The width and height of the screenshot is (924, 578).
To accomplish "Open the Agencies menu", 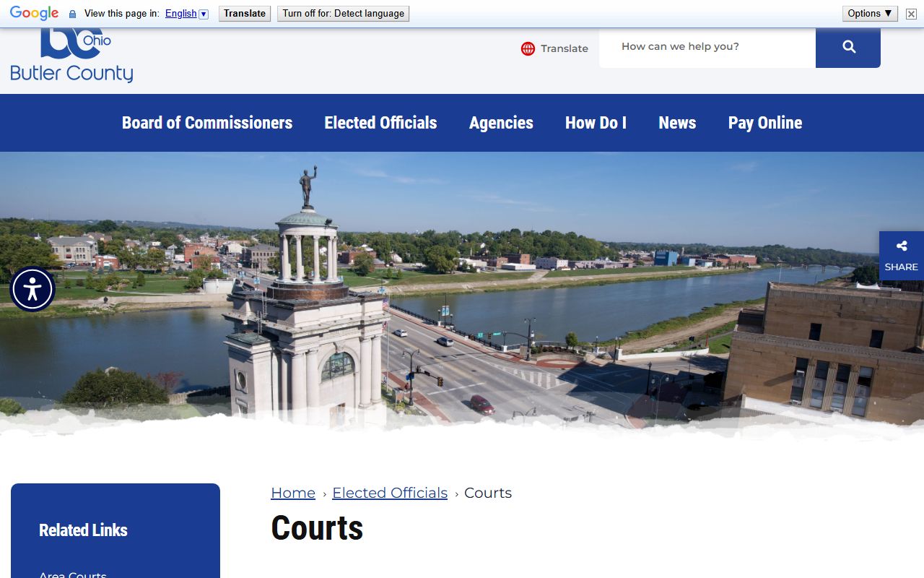I will [x=501, y=123].
